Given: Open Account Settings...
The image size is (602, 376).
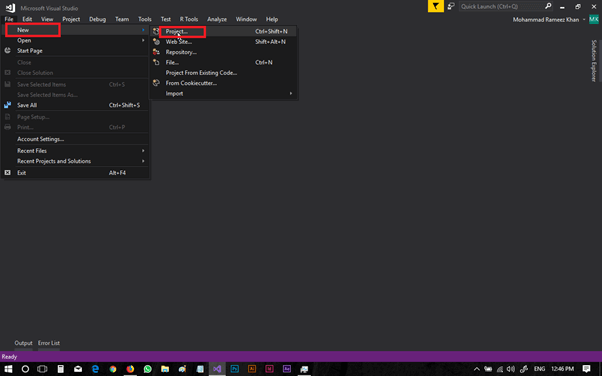Looking at the screenshot, I should pos(75,139).
